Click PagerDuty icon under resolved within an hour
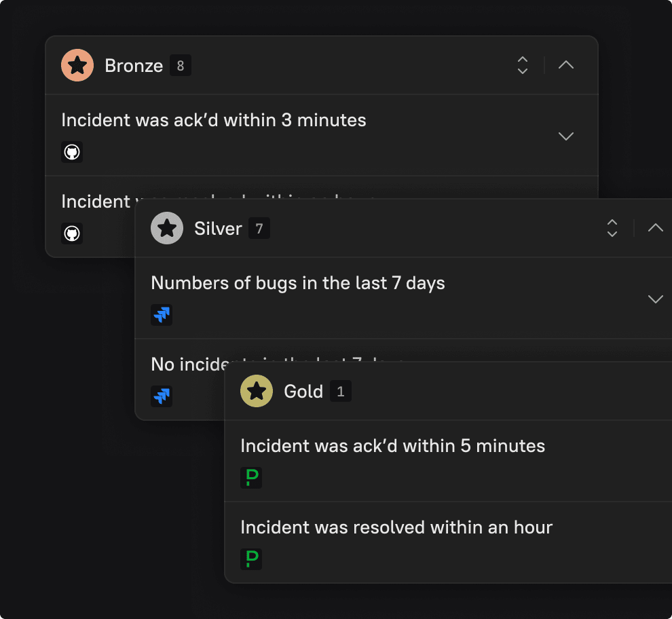This screenshot has width=672, height=619. [251, 559]
